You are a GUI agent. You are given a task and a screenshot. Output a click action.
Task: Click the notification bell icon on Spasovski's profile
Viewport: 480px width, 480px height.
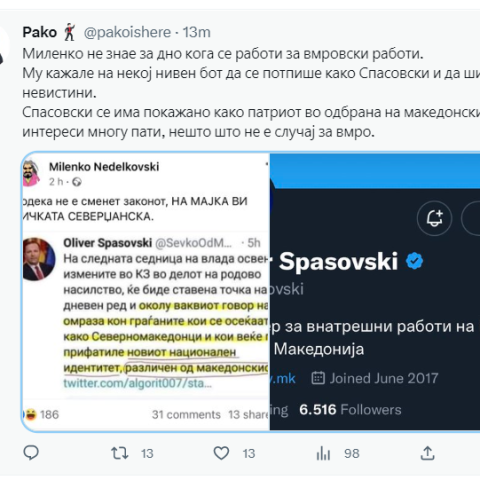pyautogui.click(x=434, y=218)
